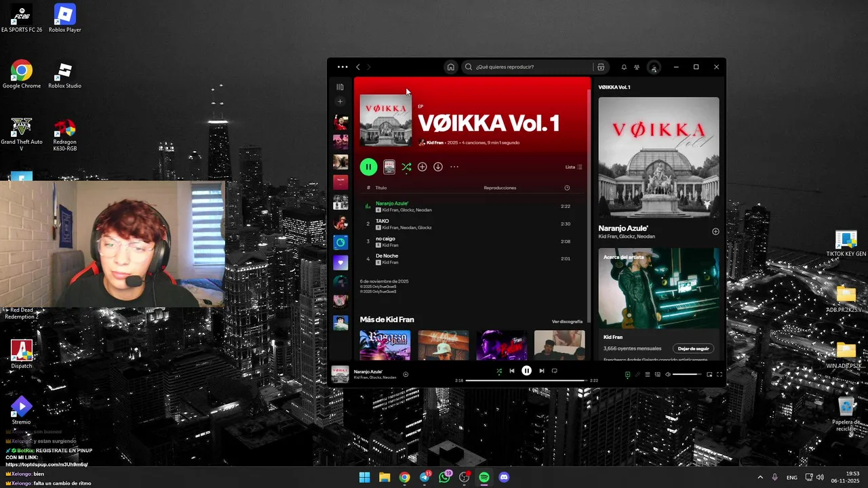Open Naranjo Azule' title in right panel
The height and width of the screenshot is (488, 868).
click(x=623, y=228)
